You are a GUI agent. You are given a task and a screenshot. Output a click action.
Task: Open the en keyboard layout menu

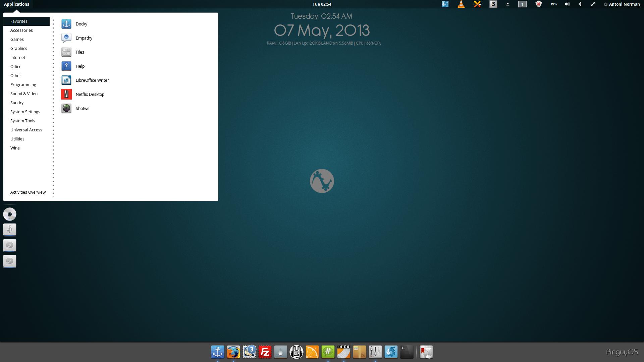coord(554,4)
